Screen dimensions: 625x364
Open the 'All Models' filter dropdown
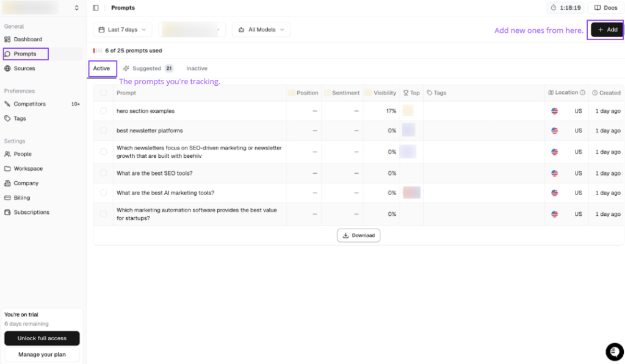pos(261,30)
